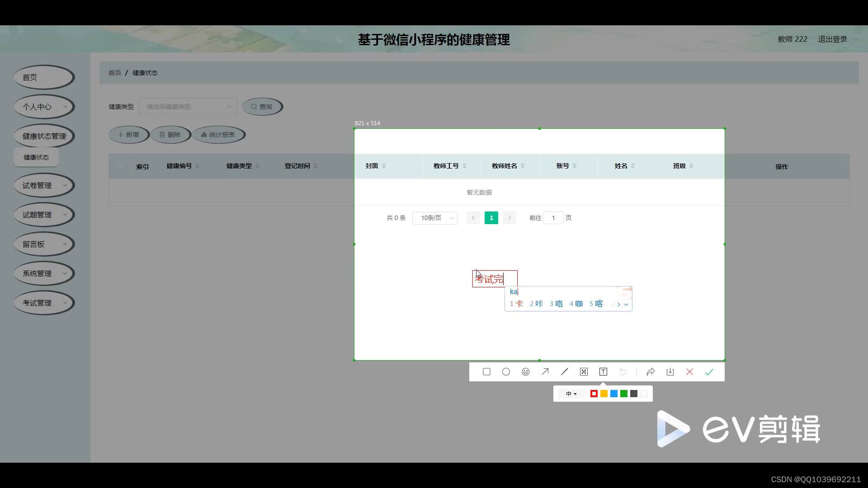Expand the 留言板 sidebar menu
Image resolution: width=868 pixels, height=488 pixels.
point(44,244)
